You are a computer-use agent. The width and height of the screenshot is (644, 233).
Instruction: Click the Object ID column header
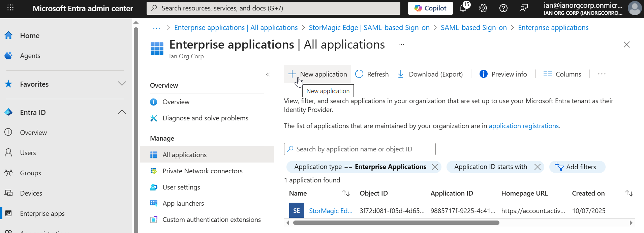click(x=374, y=193)
